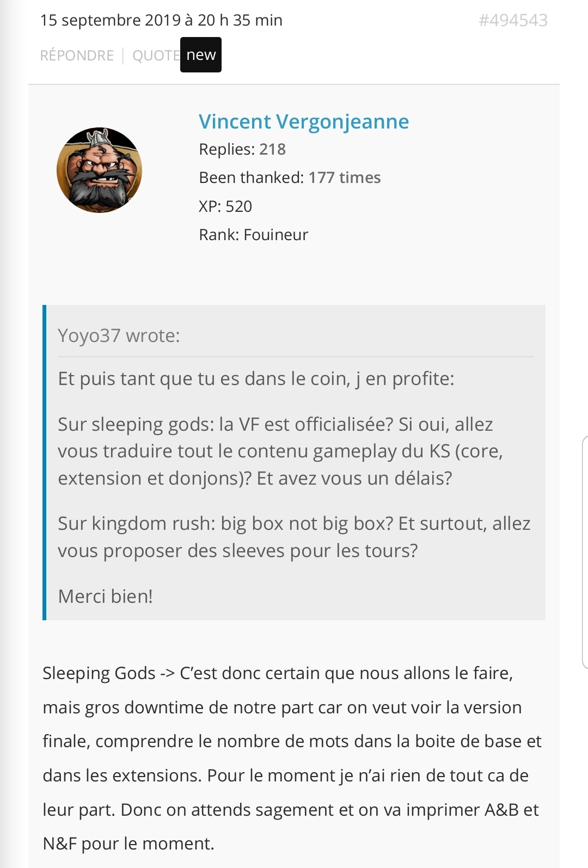Open Vincent Vergonjeanne's profile name
Image resolution: width=588 pixels, height=868 pixels.
click(304, 121)
